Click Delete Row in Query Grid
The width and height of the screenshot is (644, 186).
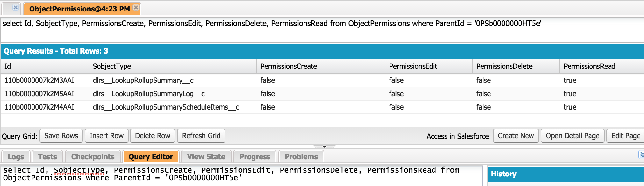pyautogui.click(x=153, y=136)
